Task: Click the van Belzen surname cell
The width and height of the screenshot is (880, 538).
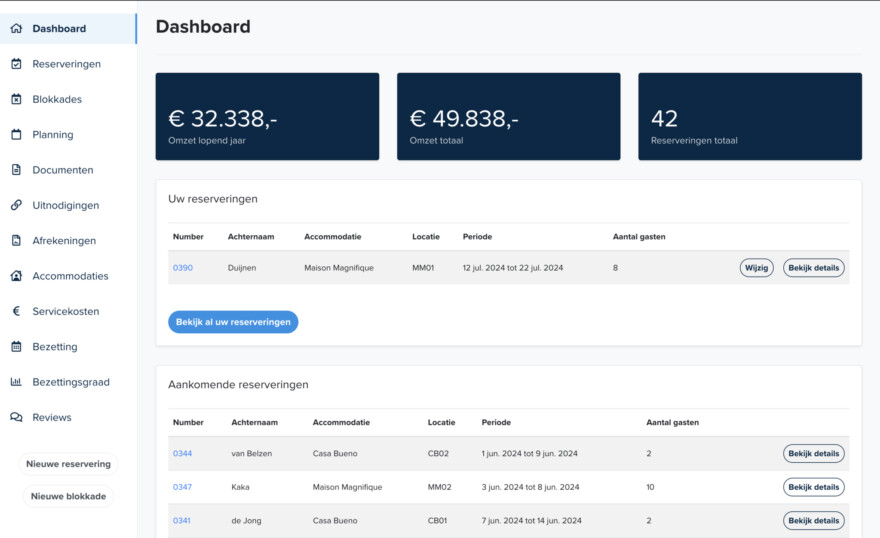Action: click(x=251, y=453)
